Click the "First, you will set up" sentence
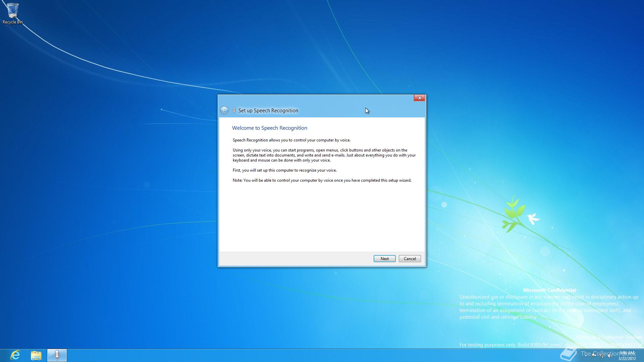Image resolution: width=644 pixels, height=362 pixels. [x=284, y=170]
